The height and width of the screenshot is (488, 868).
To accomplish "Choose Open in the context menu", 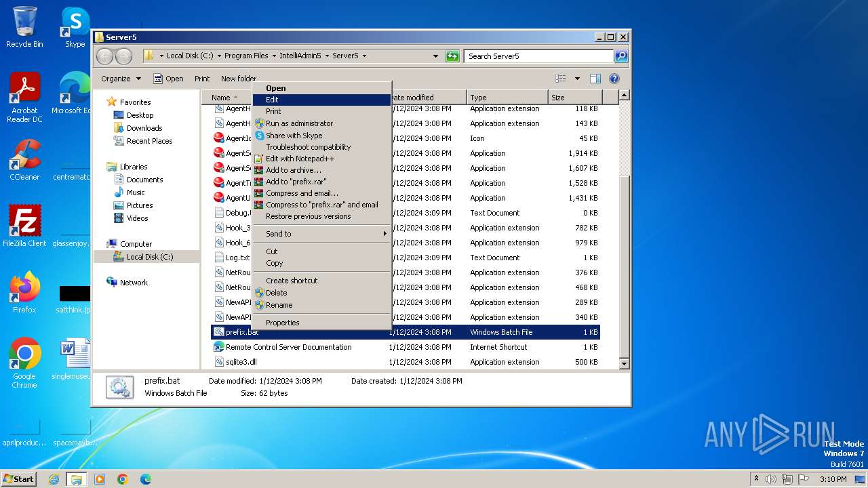I will point(321,88).
